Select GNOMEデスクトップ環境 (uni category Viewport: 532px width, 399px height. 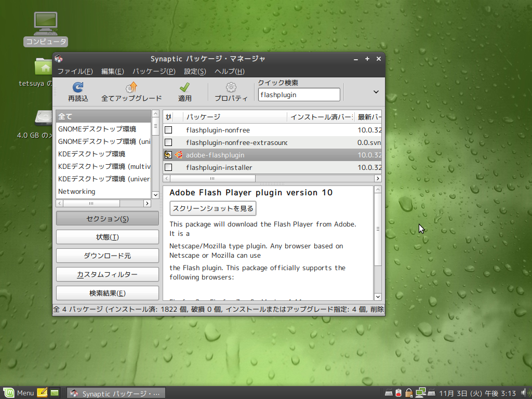pos(103,141)
